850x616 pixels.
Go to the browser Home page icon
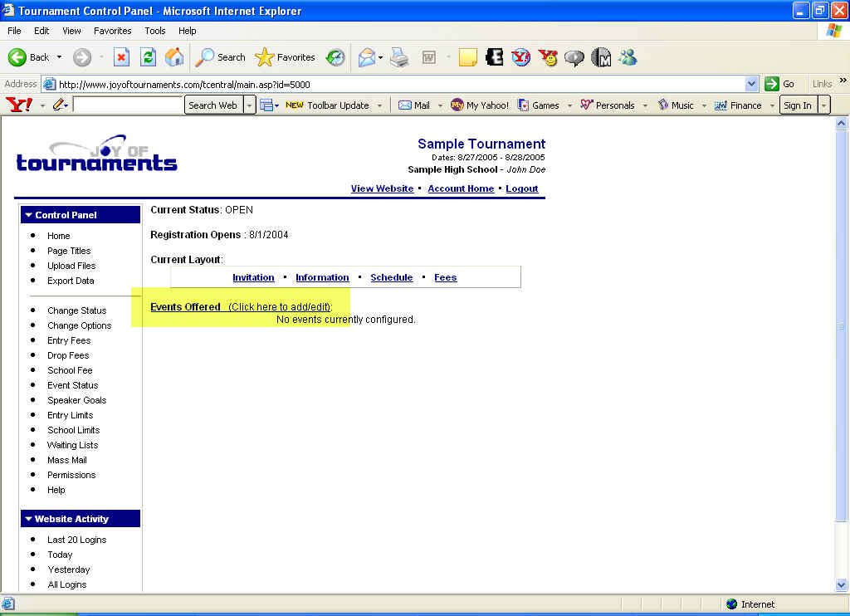pyautogui.click(x=174, y=57)
